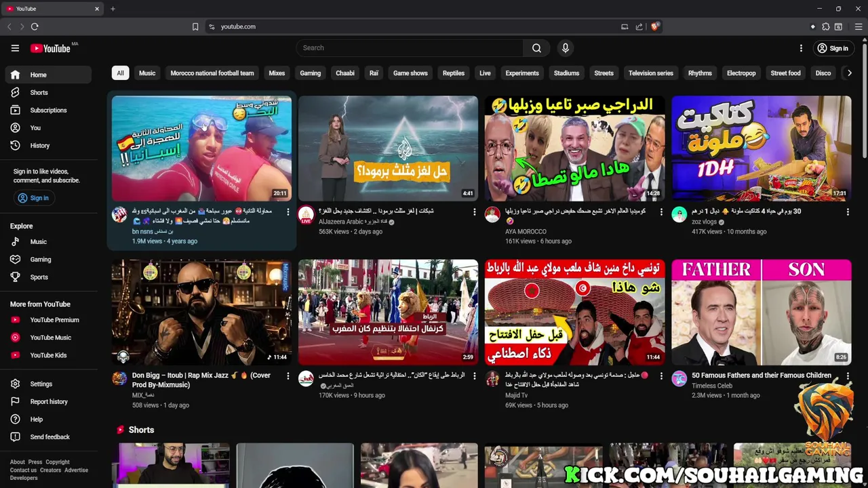868x488 pixels.
Task: Show more category chips with right arrow
Action: tap(849, 73)
